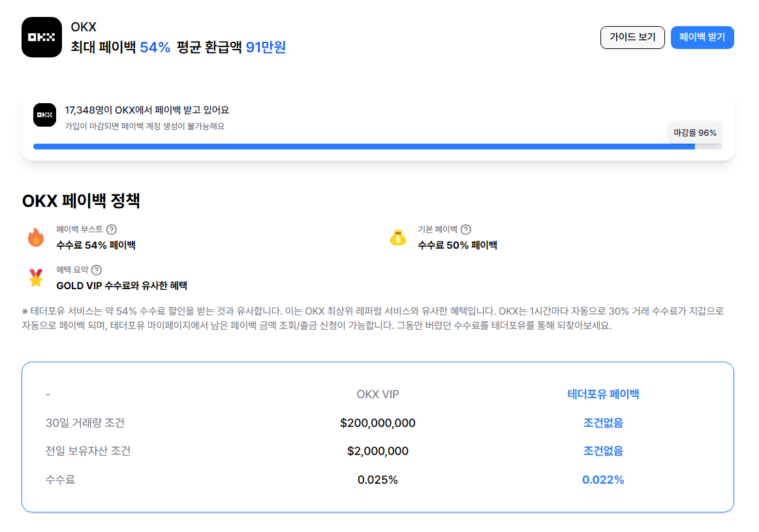Click the flame icon for payback boost
Screen dimensions: 759x532
click(36, 237)
